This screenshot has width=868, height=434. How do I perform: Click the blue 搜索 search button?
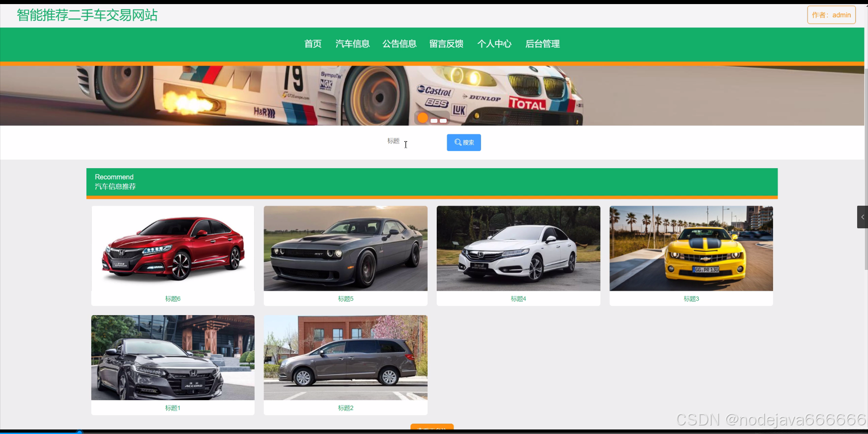click(464, 142)
